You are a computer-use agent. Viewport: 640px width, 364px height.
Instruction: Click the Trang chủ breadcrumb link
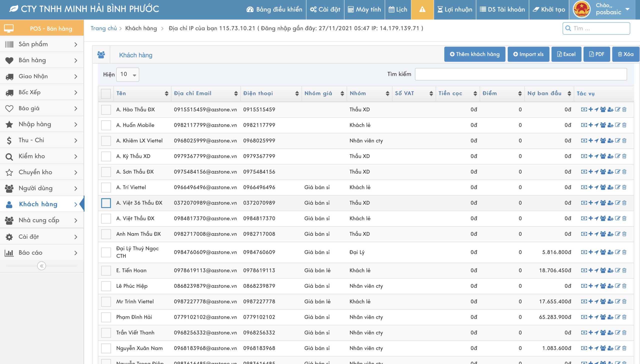(x=103, y=28)
